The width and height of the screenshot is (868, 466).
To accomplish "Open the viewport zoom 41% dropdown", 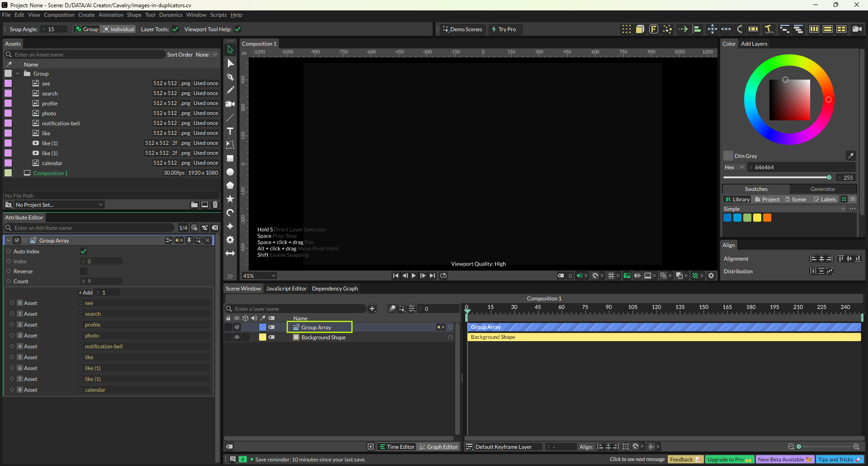I will pyautogui.click(x=259, y=276).
